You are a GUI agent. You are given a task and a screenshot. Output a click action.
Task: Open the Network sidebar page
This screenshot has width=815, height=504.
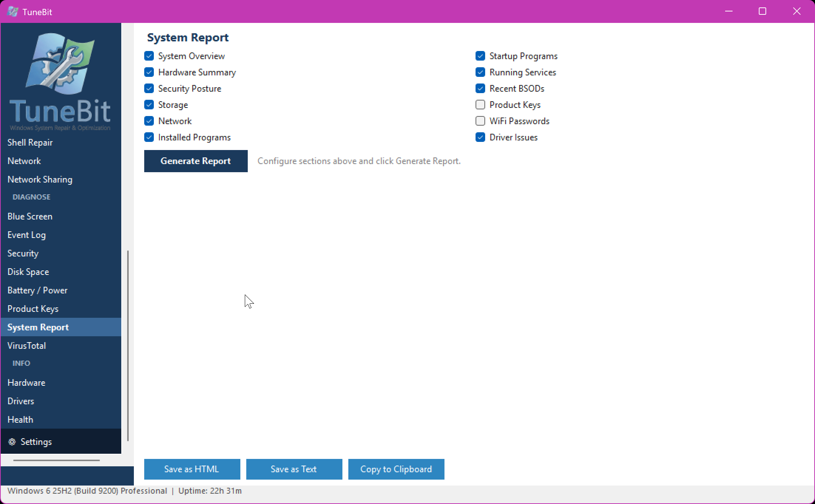point(61,161)
